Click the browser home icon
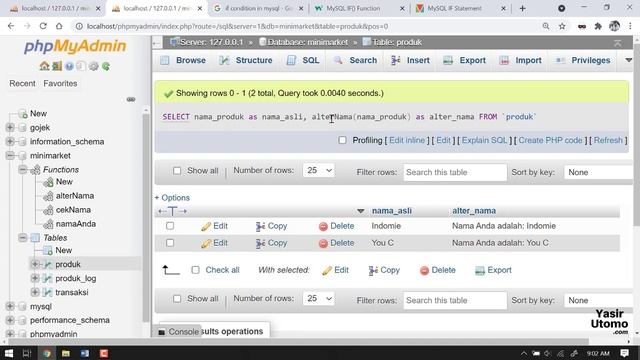The width and height of the screenshot is (640, 360). [x=59, y=26]
